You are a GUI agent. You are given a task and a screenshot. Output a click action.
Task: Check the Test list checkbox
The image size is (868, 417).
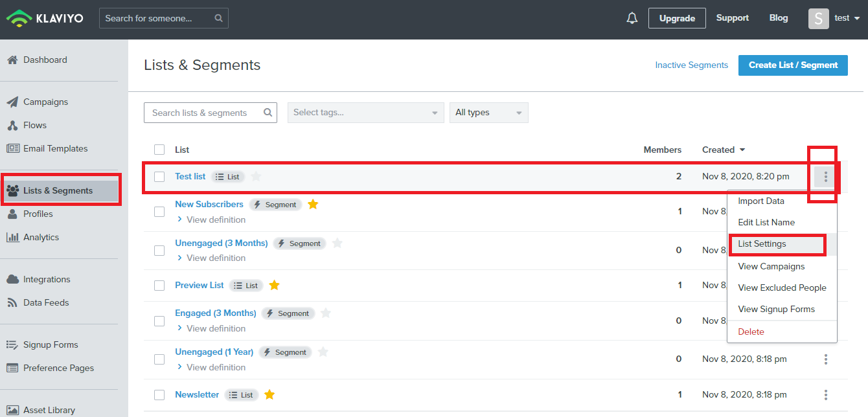click(159, 177)
